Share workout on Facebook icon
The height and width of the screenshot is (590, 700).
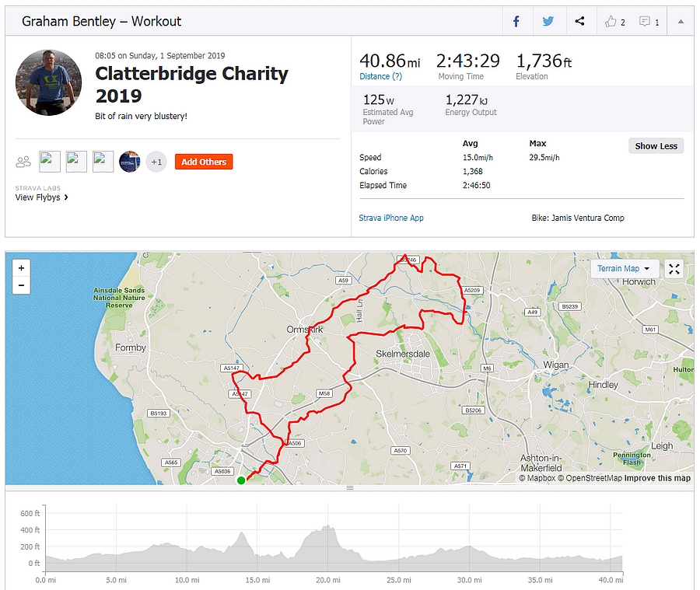click(x=516, y=21)
